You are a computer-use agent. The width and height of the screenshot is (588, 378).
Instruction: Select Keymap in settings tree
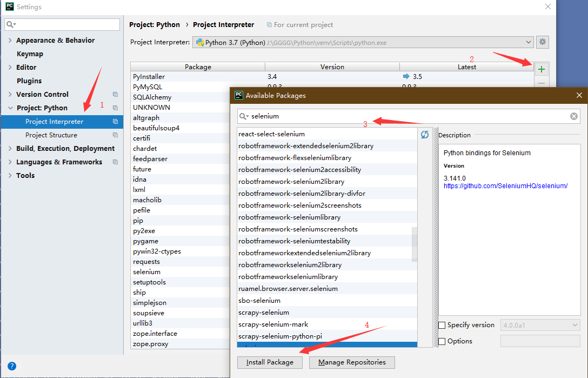tap(30, 54)
